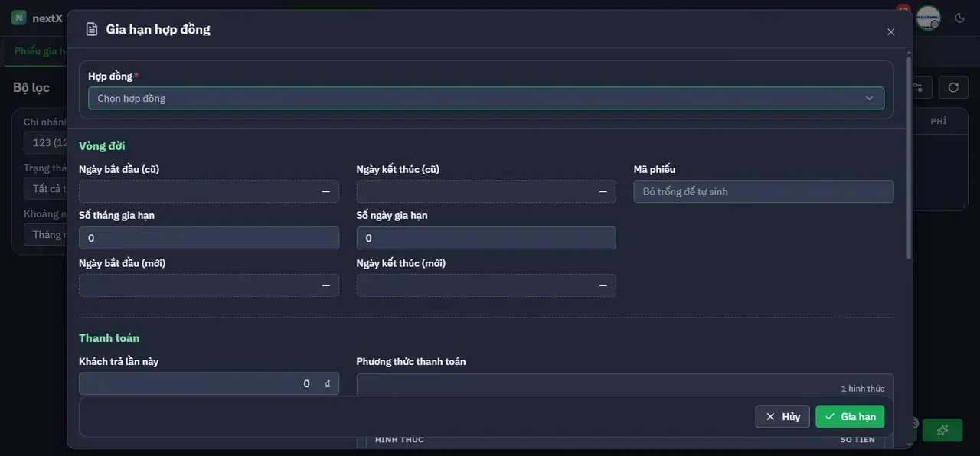980x456 pixels.
Task: Open the filter settings sliders icon
Action: pos(919,87)
